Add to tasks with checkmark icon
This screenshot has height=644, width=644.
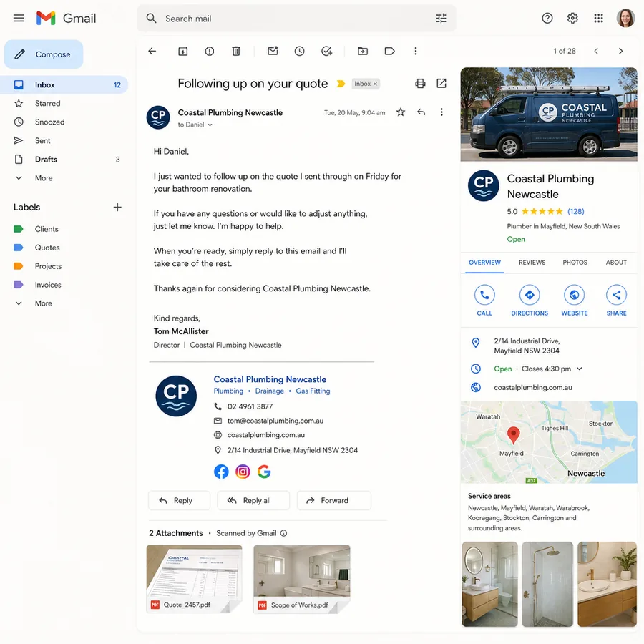pos(326,51)
